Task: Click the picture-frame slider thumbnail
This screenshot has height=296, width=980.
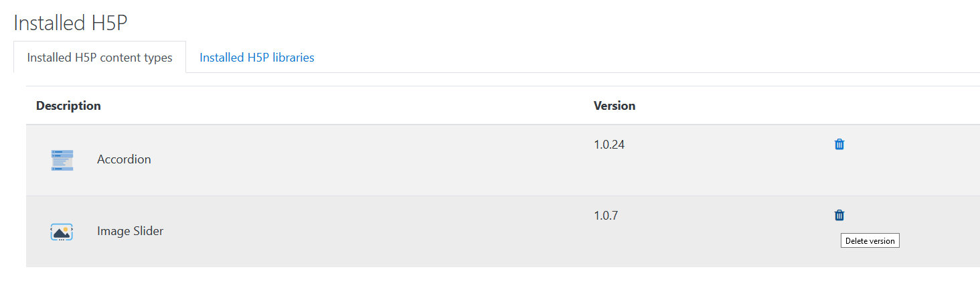Action: [62, 232]
